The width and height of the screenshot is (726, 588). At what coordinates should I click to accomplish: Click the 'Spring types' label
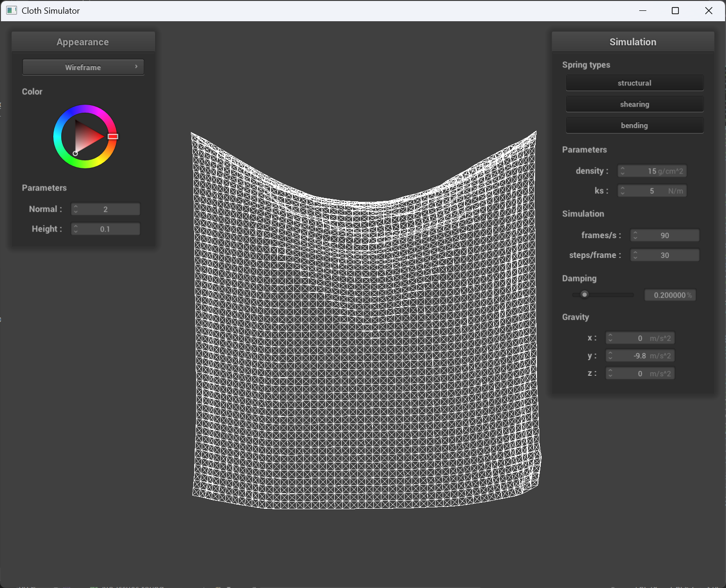pos(586,65)
